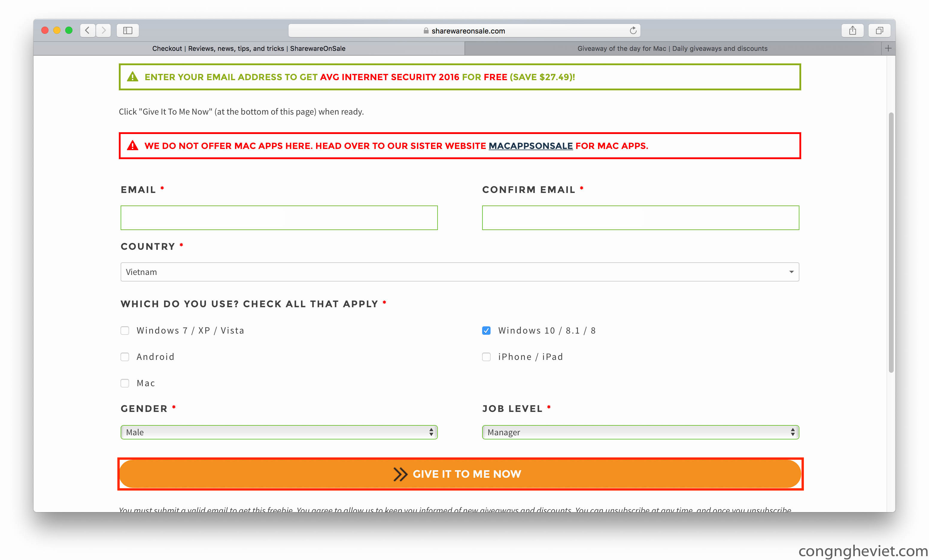This screenshot has height=560, width=929.
Task: Click the lock icon in address bar
Action: click(x=426, y=31)
